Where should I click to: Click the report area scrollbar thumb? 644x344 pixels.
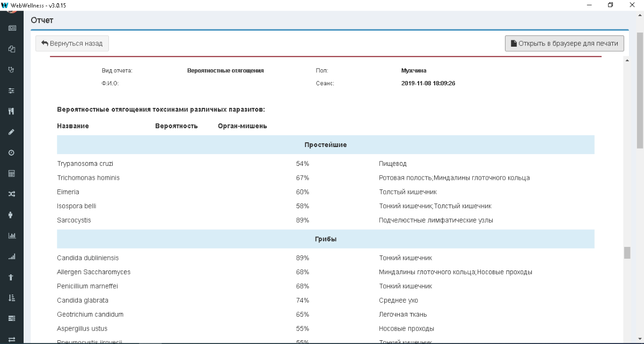click(627, 253)
